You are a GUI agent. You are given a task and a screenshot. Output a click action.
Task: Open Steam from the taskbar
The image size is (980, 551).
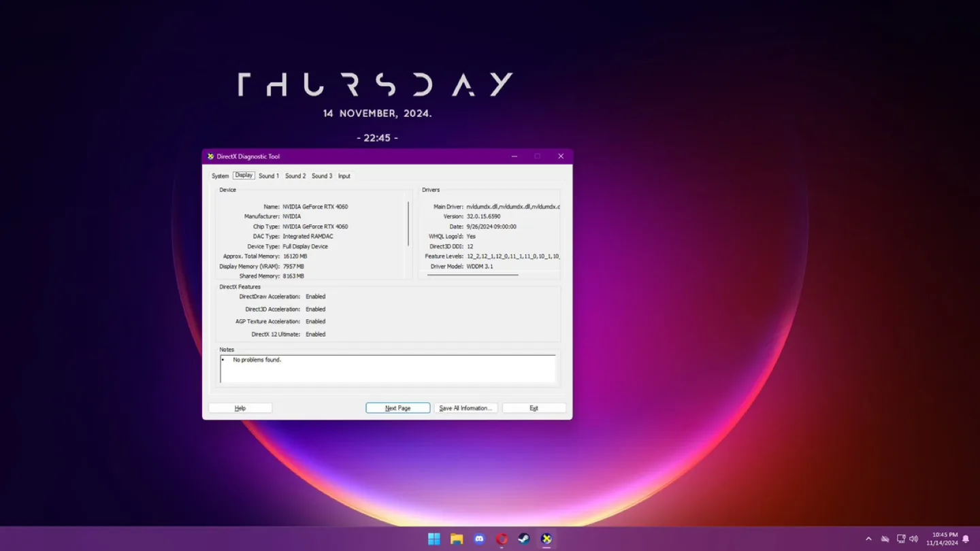(524, 539)
